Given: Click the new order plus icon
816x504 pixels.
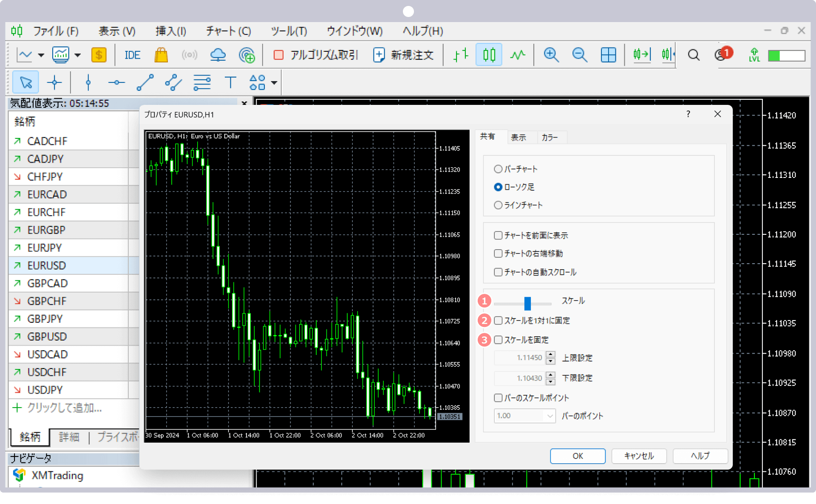Looking at the screenshot, I should pyautogui.click(x=379, y=55).
